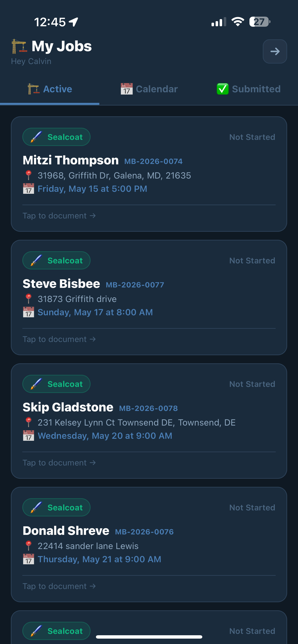The height and width of the screenshot is (644, 298).
Task: Open job number MB-2026-0074
Action: [153, 161]
